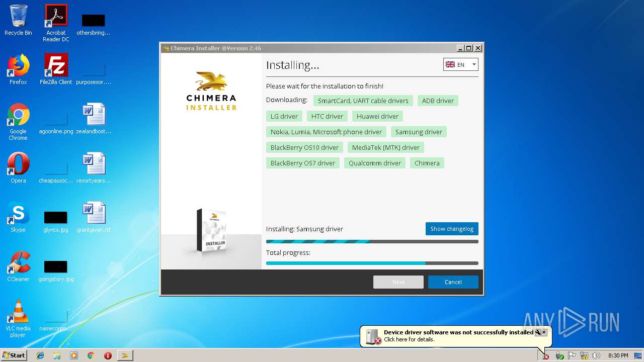Screen dimensions: 644x362
Task: Open grantgiven.rtf document icon
Action: pyautogui.click(x=94, y=217)
